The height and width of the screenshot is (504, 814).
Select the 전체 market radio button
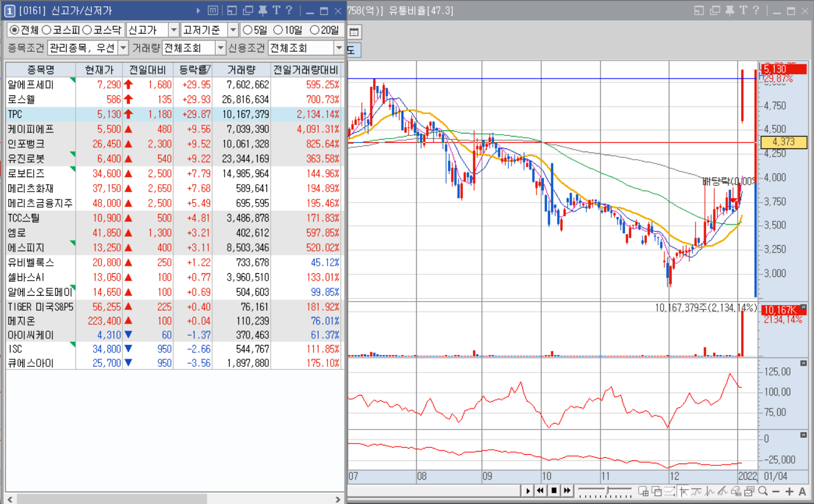14,30
